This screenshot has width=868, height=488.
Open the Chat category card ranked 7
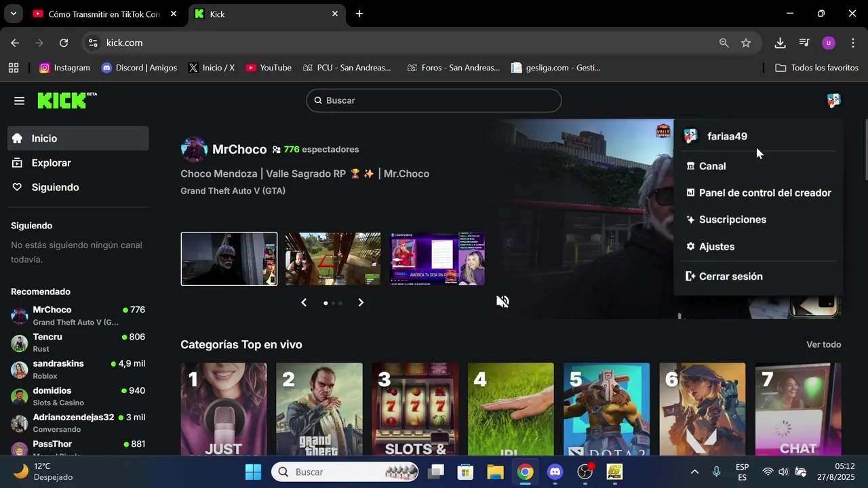pos(798,409)
